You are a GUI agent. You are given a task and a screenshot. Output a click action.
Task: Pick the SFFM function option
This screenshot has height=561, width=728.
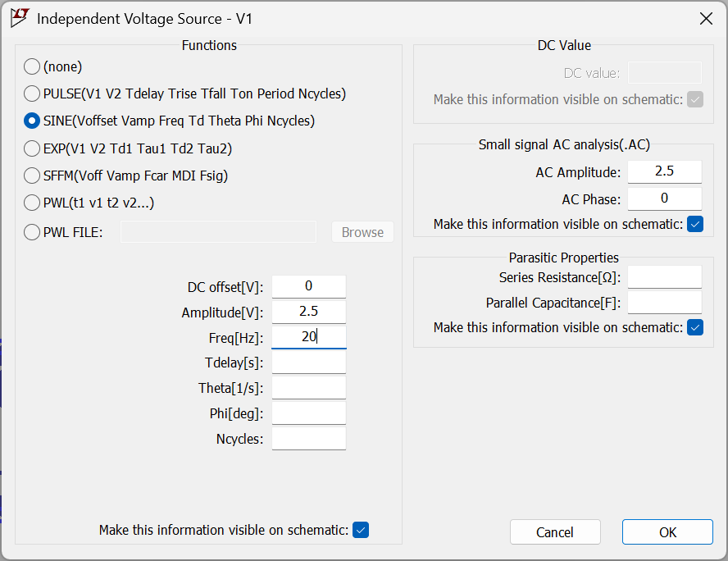[x=32, y=176]
